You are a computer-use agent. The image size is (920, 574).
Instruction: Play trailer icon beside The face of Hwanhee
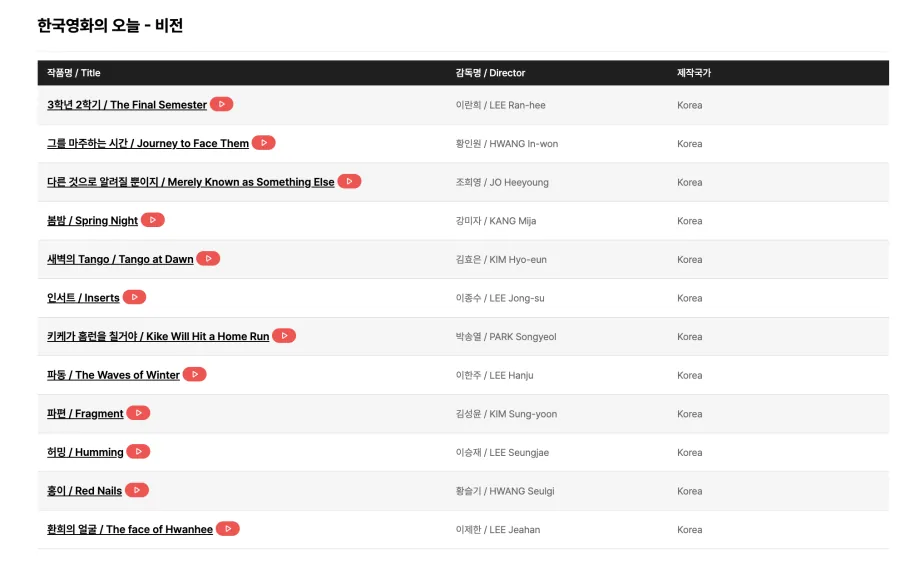[x=228, y=529]
